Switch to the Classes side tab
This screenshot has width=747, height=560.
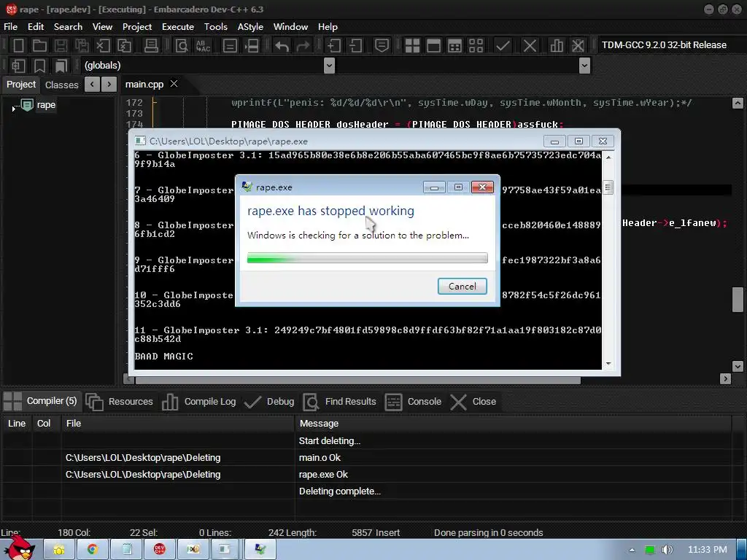61,85
